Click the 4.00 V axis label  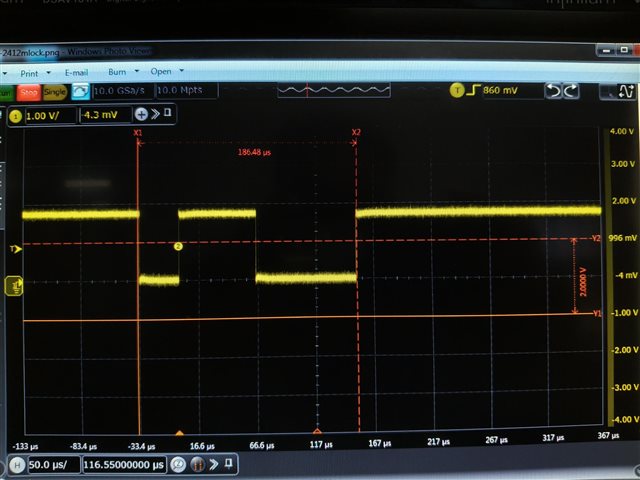click(x=622, y=131)
